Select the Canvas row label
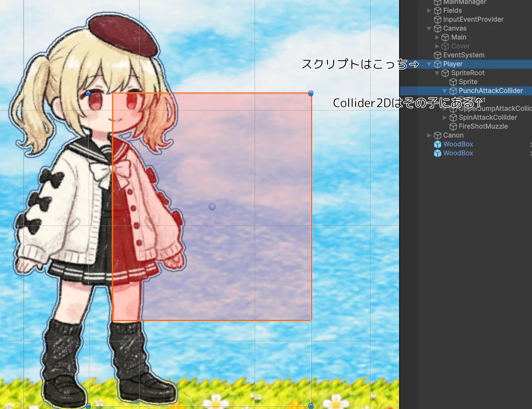This screenshot has height=409, width=532. (x=455, y=29)
